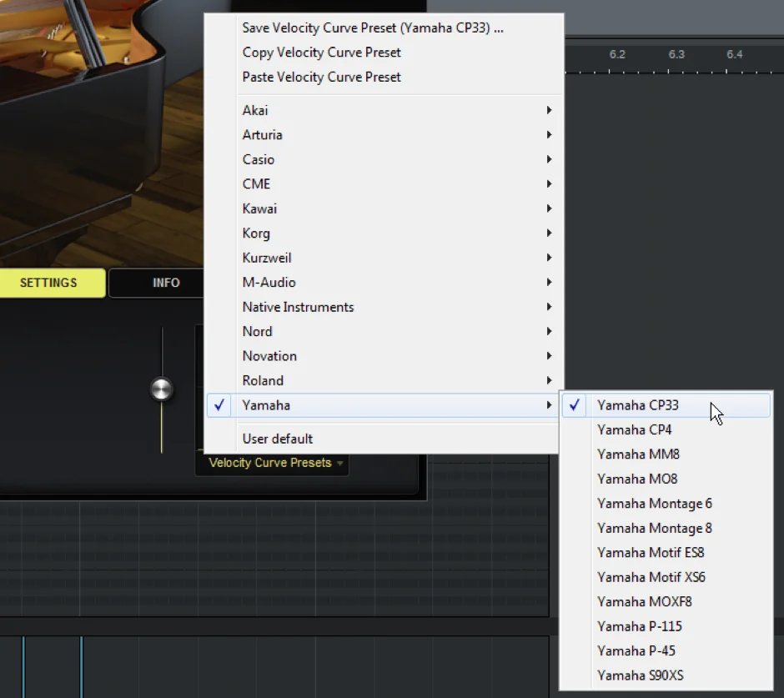Expand the Novation submenu
This screenshot has width=784, height=698.
pyautogui.click(x=384, y=356)
